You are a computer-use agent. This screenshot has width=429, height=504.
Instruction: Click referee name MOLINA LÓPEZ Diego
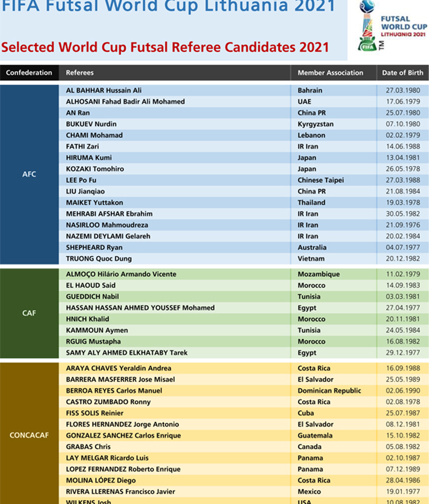(101, 480)
